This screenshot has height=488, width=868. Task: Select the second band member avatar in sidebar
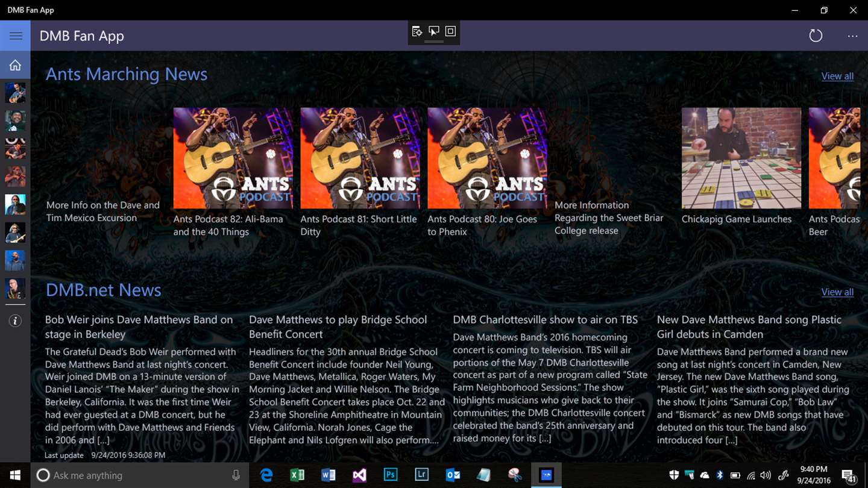pyautogui.click(x=15, y=120)
